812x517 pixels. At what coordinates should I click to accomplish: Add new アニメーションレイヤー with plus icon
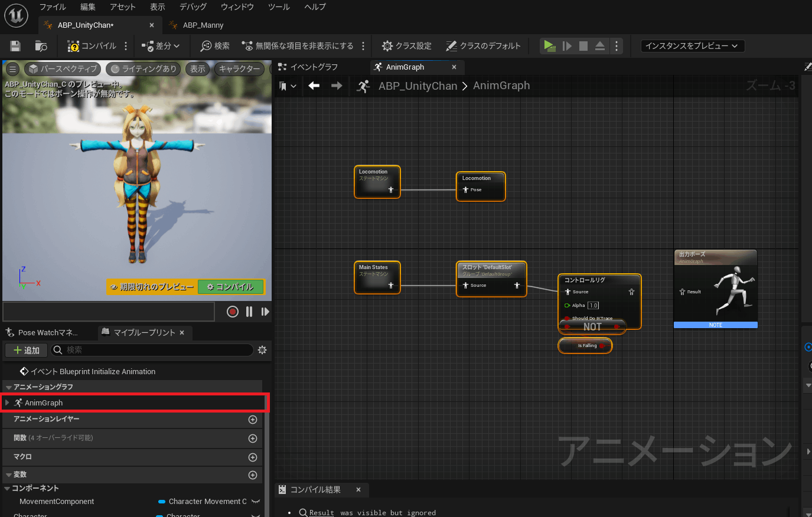253,420
